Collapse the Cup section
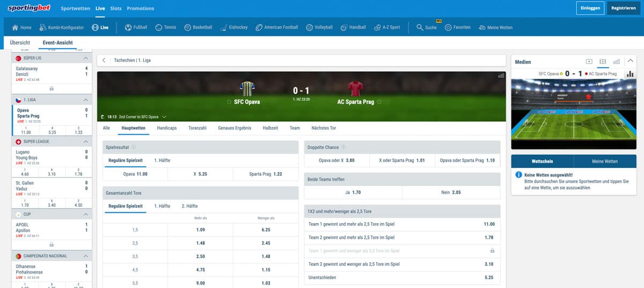This screenshot has width=644, height=288. [x=86, y=215]
